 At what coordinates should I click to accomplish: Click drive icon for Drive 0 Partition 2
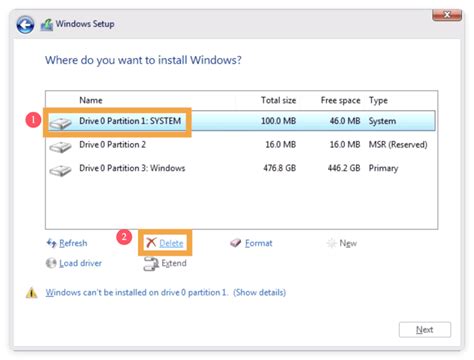[60, 147]
